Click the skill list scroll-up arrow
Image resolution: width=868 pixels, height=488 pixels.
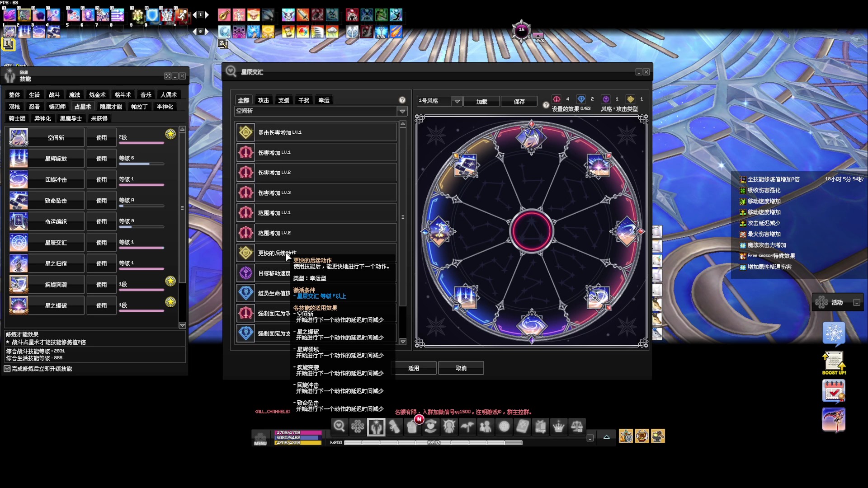point(182,130)
